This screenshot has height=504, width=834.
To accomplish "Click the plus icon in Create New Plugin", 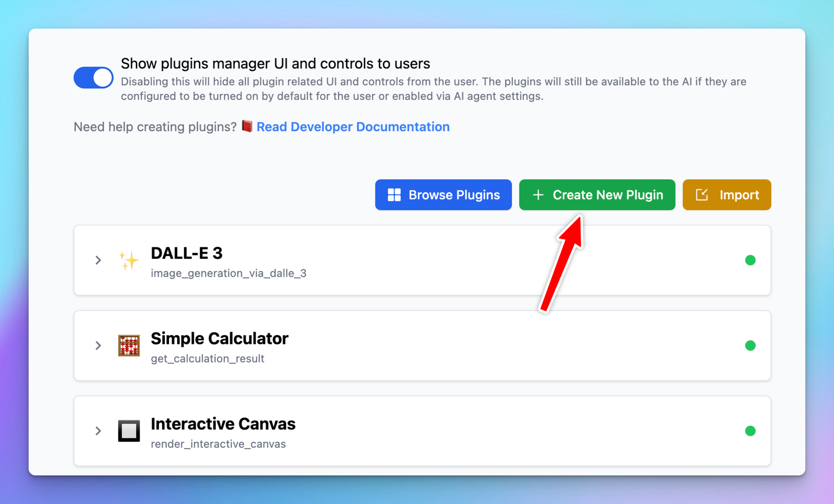I will (538, 195).
